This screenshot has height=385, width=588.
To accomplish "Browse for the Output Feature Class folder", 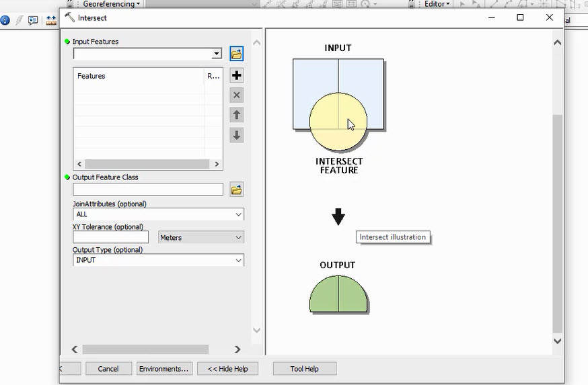I will click(236, 190).
